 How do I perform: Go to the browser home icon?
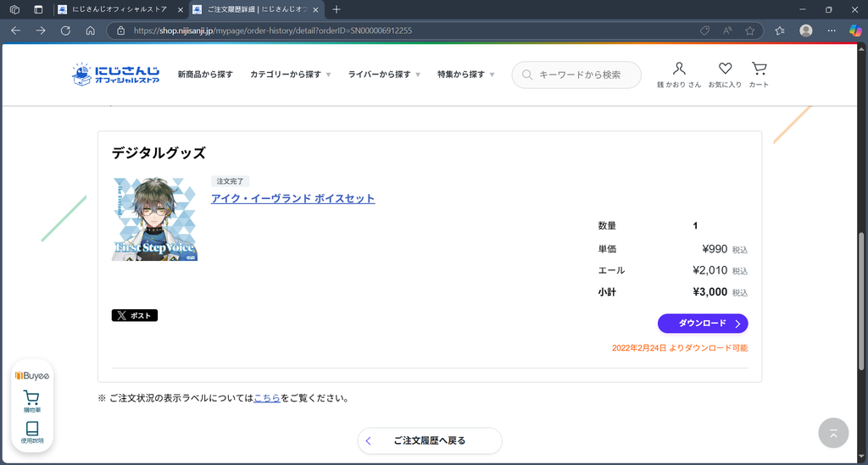tap(90, 30)
